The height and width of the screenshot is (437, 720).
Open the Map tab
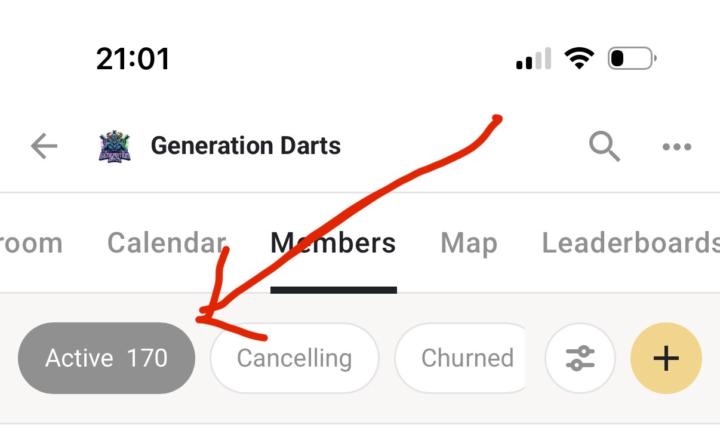point(468,243)
